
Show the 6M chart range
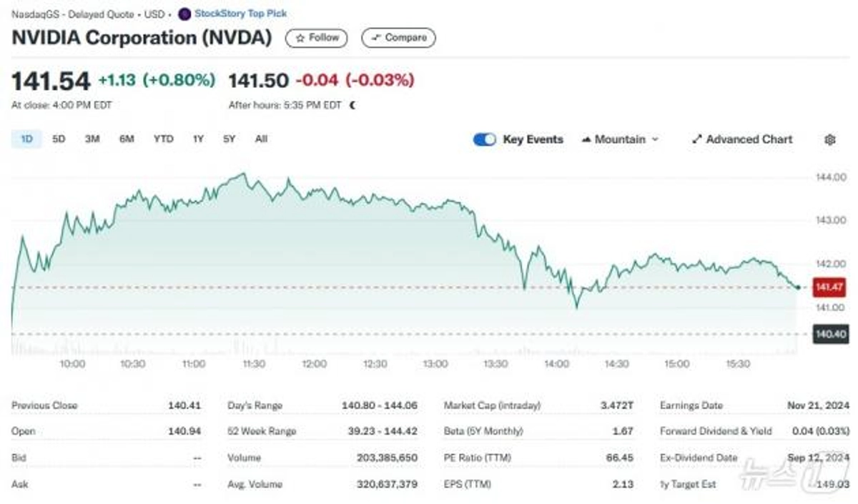click(x=127, y=139)
